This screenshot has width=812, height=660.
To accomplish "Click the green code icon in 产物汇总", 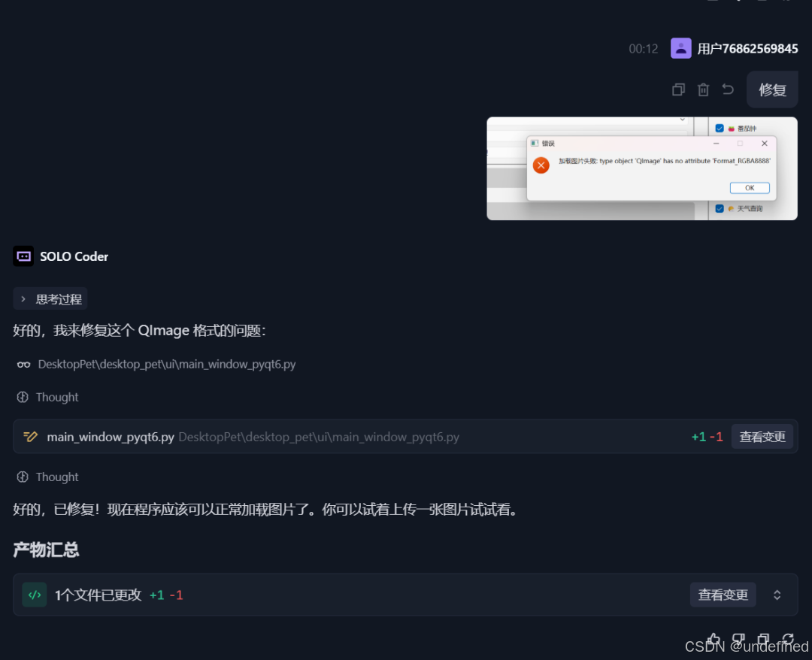I will click(35, 595).
